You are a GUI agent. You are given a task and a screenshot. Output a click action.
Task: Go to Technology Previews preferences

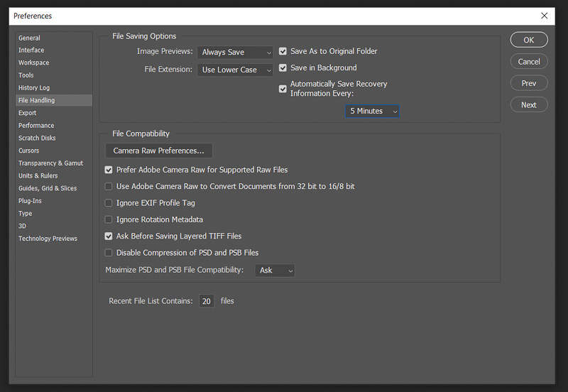[x=48, y=239]
